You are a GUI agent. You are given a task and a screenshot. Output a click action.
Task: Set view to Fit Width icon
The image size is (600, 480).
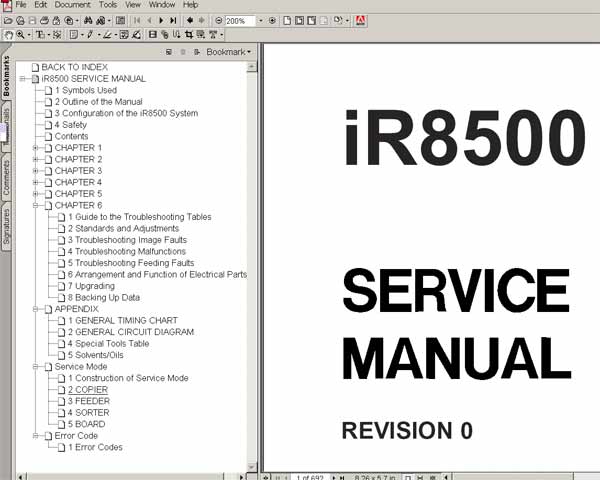coord(311,20)
